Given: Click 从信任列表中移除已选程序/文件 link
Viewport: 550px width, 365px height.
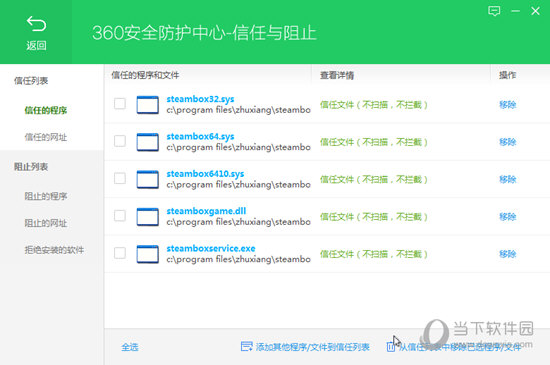Looking at the screenshot, I should click(460, 347).
